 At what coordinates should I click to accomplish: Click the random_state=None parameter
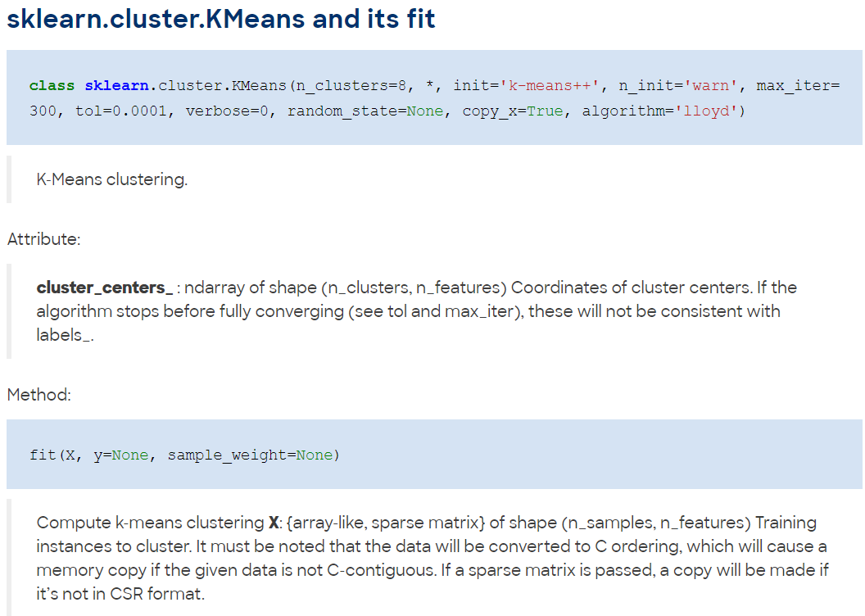[x=365, y=111]
